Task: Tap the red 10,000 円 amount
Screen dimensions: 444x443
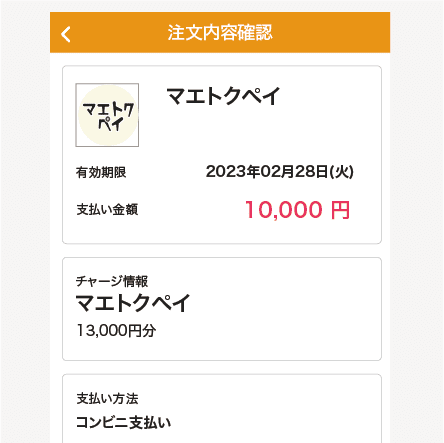Action: click(297, 210)
